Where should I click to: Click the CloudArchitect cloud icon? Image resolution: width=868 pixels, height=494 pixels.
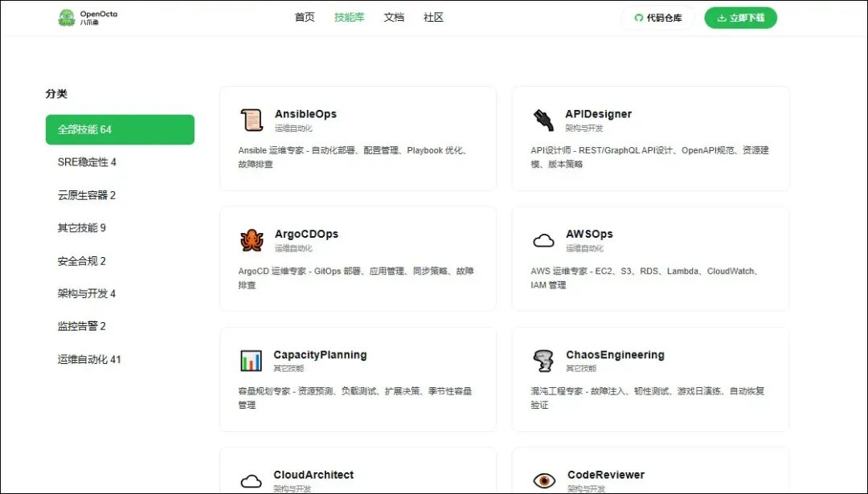point(252,480)
